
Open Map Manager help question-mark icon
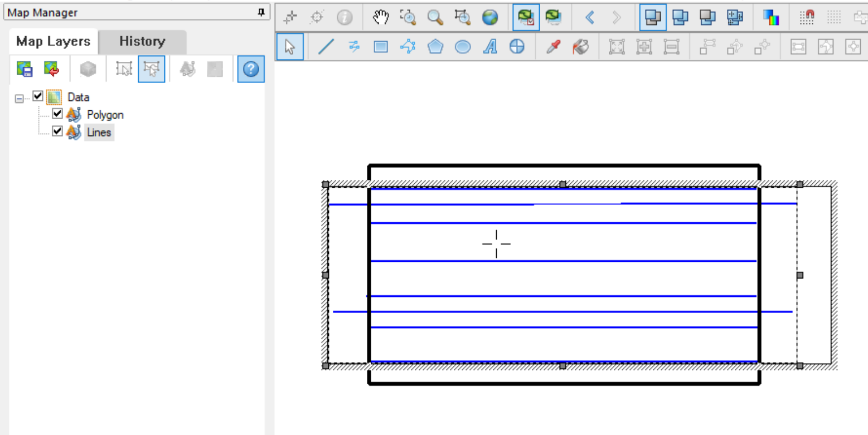(251, 69)
